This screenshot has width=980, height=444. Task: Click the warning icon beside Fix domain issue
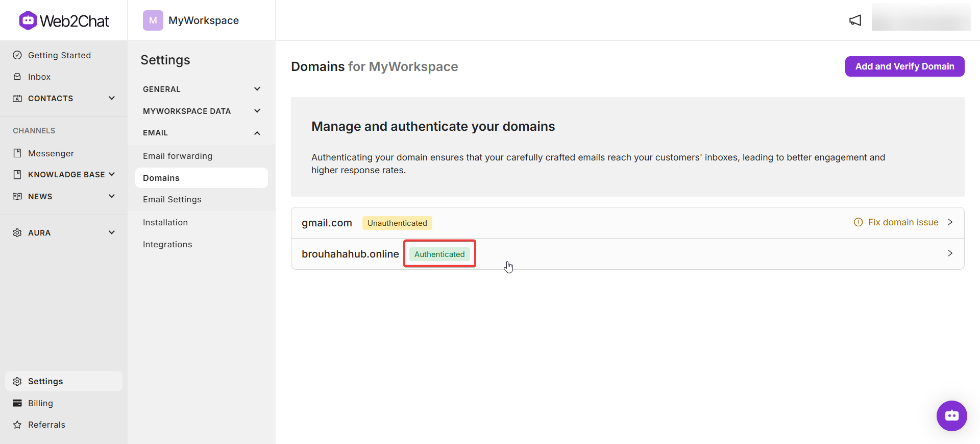pos(859,222)
